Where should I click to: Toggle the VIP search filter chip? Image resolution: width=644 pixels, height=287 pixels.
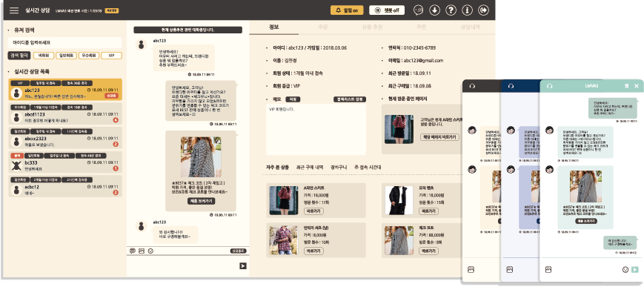click(x=111, y=56)
